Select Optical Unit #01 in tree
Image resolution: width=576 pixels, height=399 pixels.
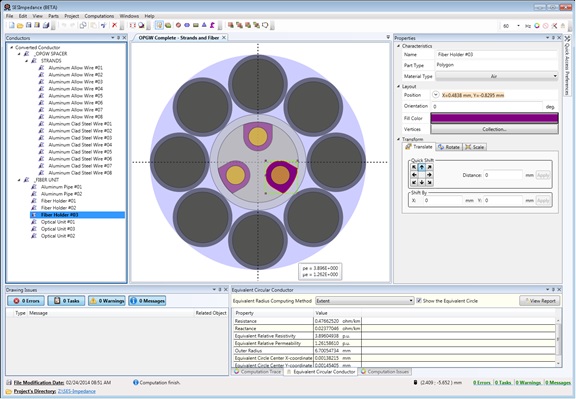[x=58, y=222]
